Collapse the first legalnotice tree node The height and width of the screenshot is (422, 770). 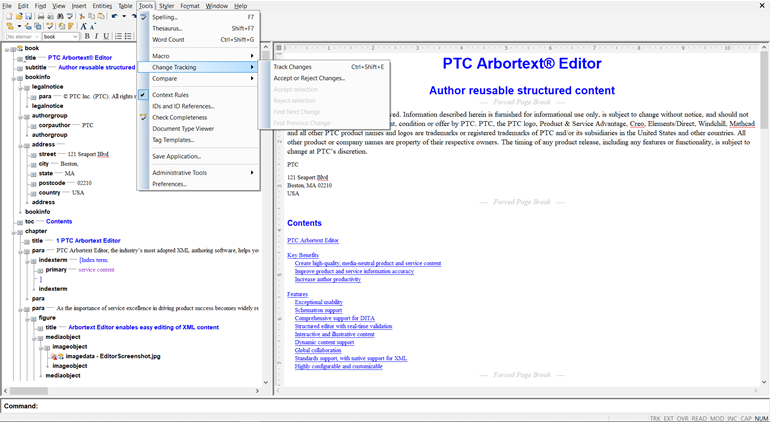pyautogui.click(x=20, y=87)
